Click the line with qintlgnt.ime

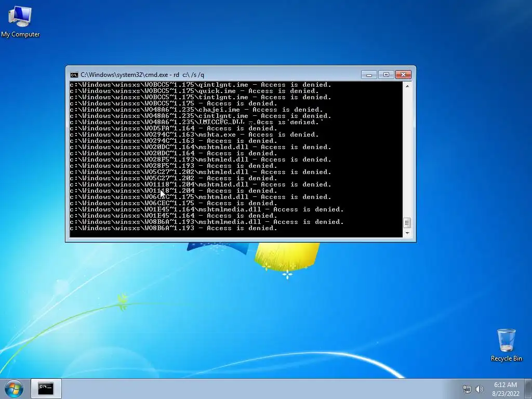[x=201, y=85]
